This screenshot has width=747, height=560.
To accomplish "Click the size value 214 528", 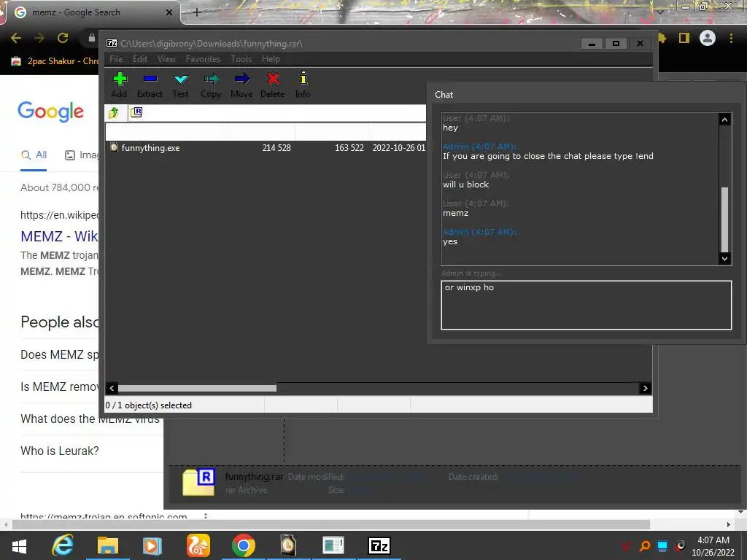I will click(276, 148).
